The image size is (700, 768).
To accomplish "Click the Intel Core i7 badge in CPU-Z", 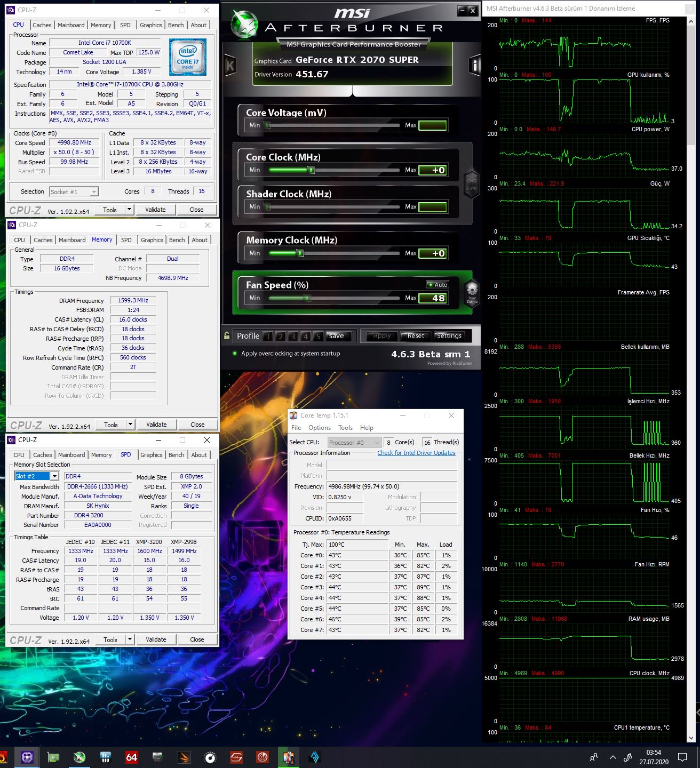I will [x=187, y=58].
